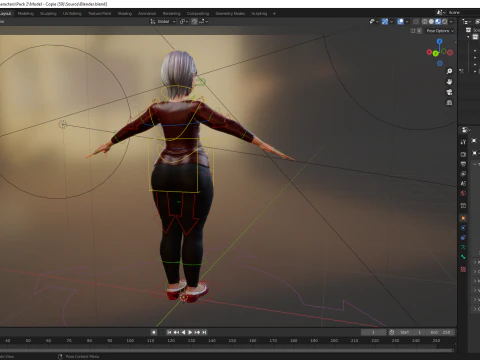The height and width of the screenshot is (360, 480).
Task: Open object type visibility dropdown
Action: (x=374, y=22)
